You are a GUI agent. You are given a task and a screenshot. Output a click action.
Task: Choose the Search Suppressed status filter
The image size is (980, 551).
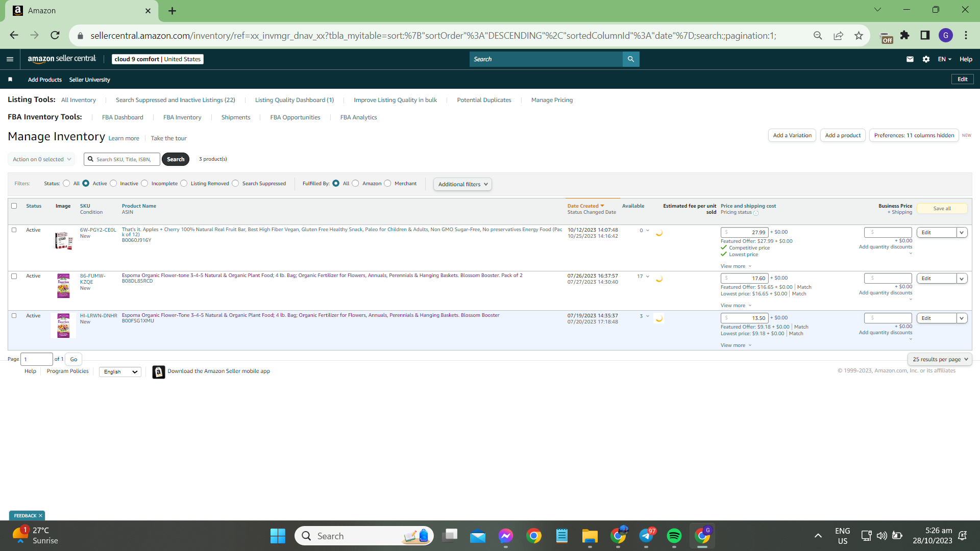coord(235,184)
